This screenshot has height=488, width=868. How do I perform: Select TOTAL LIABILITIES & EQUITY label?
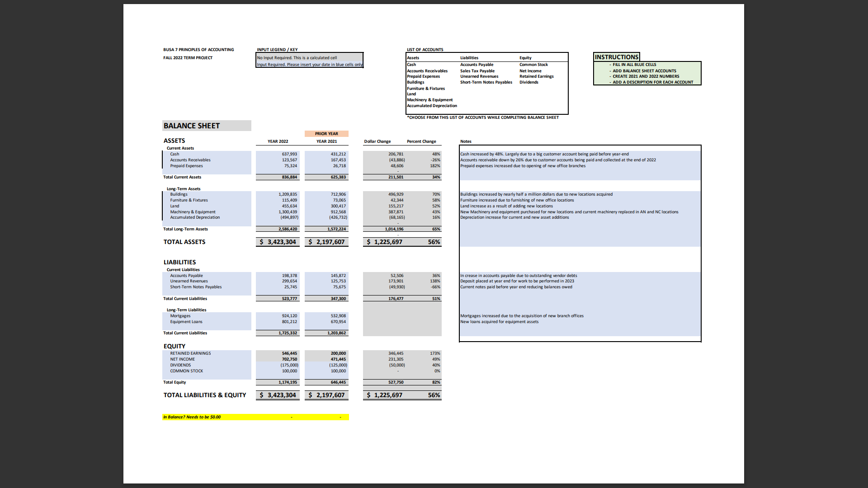coord(205,395)
